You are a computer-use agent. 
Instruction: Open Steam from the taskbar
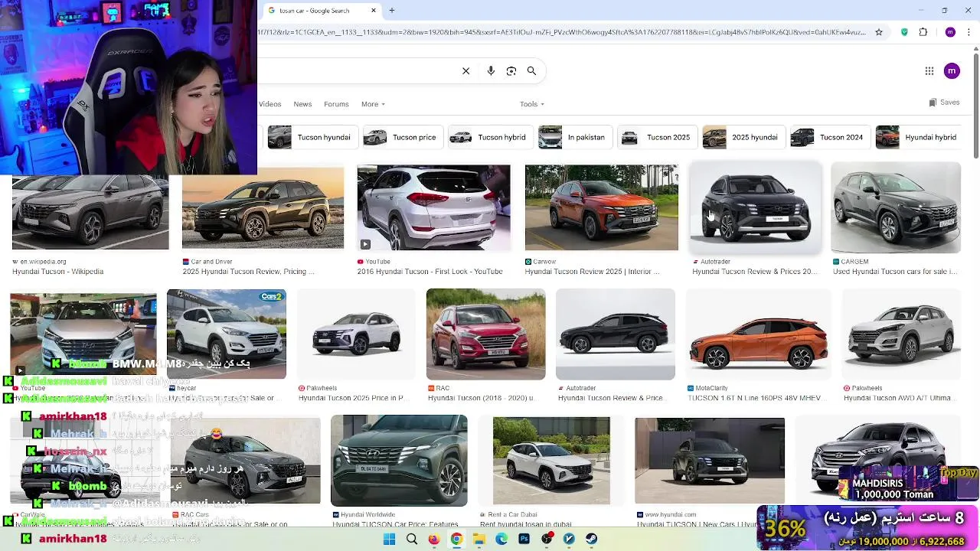[x=592, y=539]
